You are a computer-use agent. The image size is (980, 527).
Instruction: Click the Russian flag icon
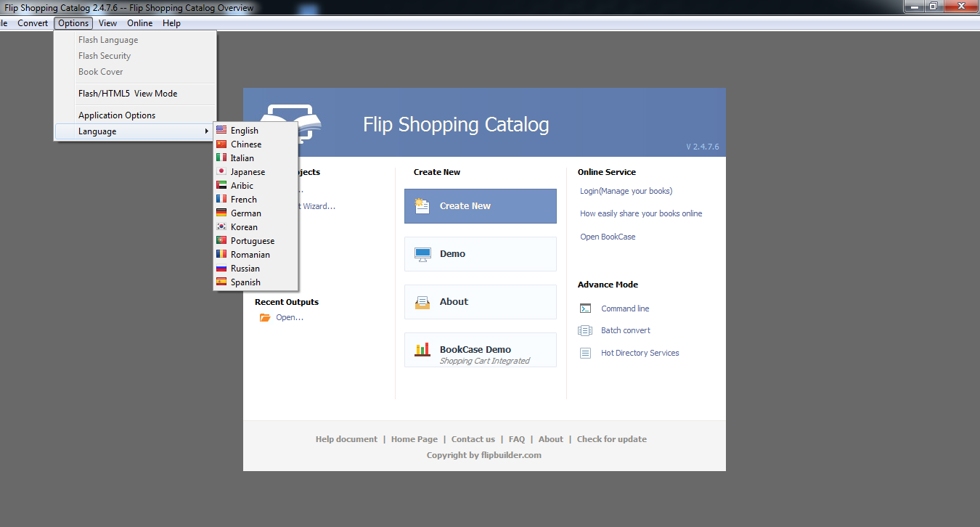point(221,268)
